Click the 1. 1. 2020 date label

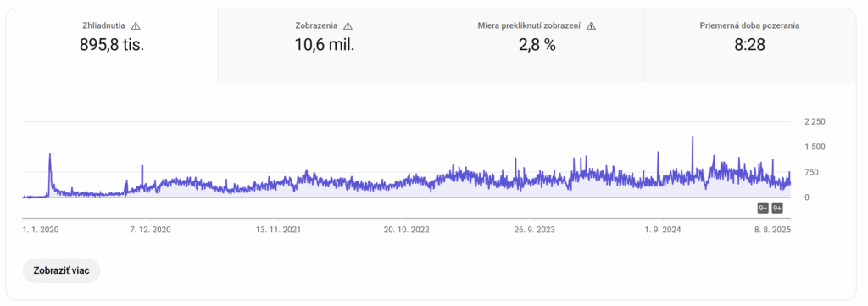pyautogui.click(x=41, y=229)
